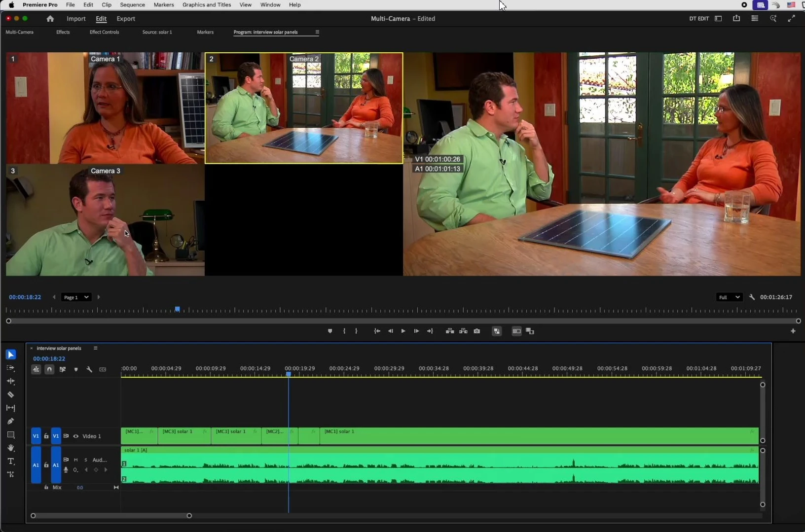The height and width of the screenshot is (532, 805).
Task: Select the Type tool
Action: click(x=10, y=461)
